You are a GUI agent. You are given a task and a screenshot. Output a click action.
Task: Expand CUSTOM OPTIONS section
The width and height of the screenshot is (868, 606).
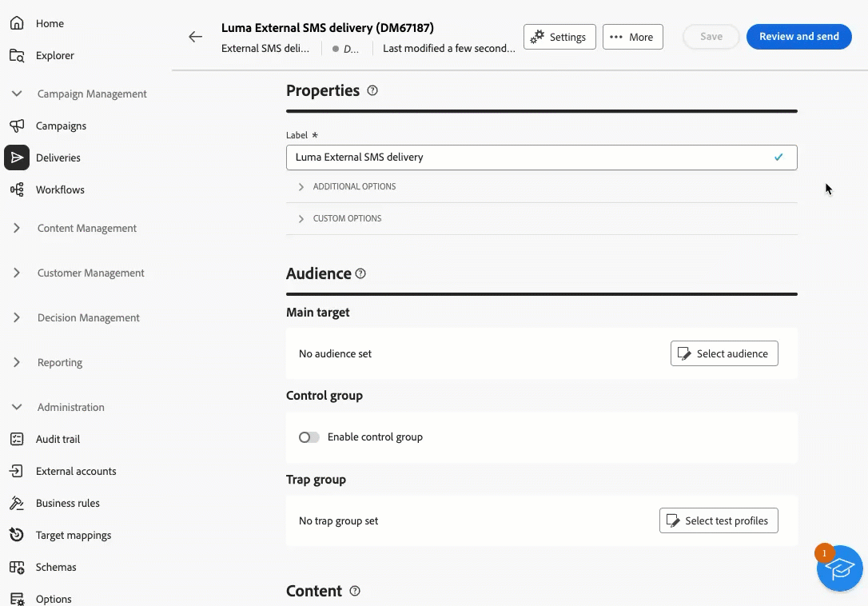click(x=347, y=218)
